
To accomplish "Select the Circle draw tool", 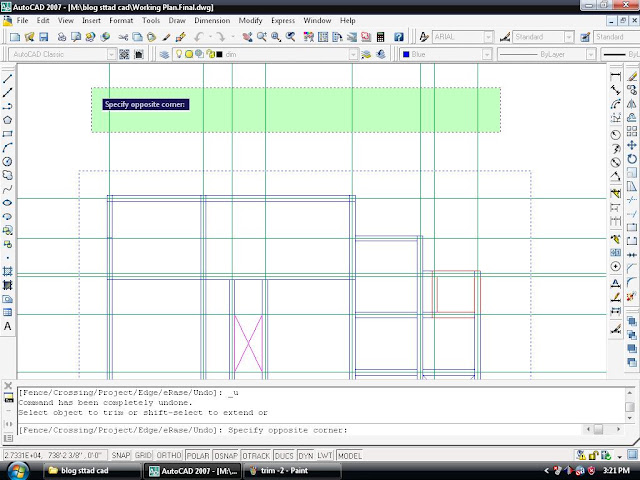I will pos(7,162).
